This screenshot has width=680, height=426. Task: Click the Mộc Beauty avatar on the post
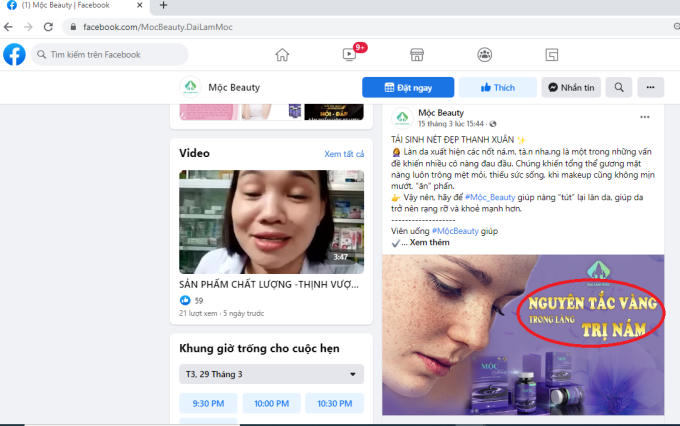click(x=402, y=118)
